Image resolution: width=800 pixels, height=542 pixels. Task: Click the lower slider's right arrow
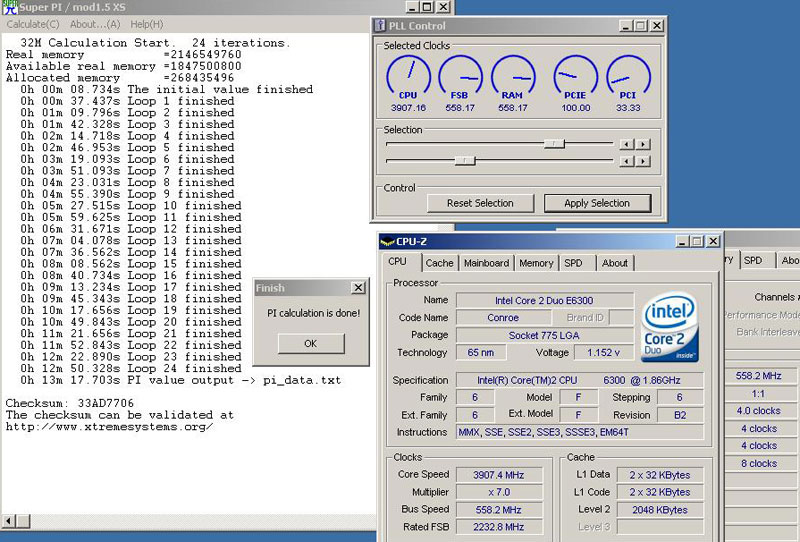click(643, 161)
